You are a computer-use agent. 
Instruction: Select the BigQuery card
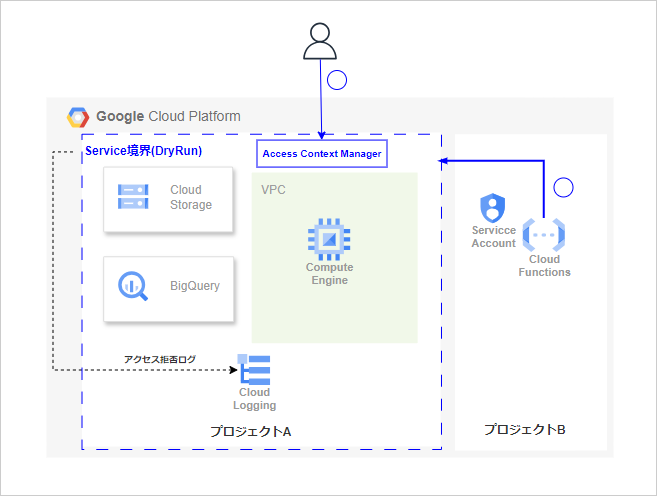tap(168, 289)
